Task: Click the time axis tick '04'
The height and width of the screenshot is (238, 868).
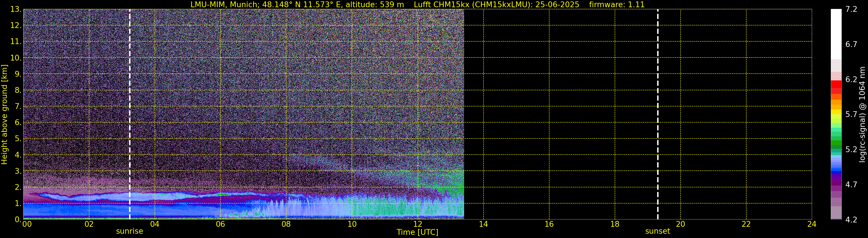Action: pos(155,224)
